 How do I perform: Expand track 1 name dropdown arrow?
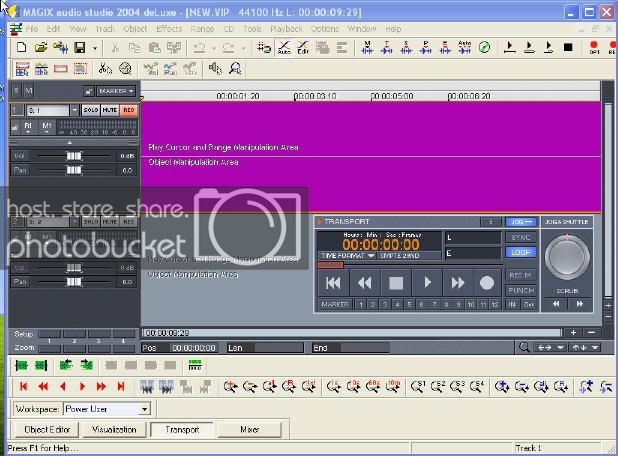(74, 110)
